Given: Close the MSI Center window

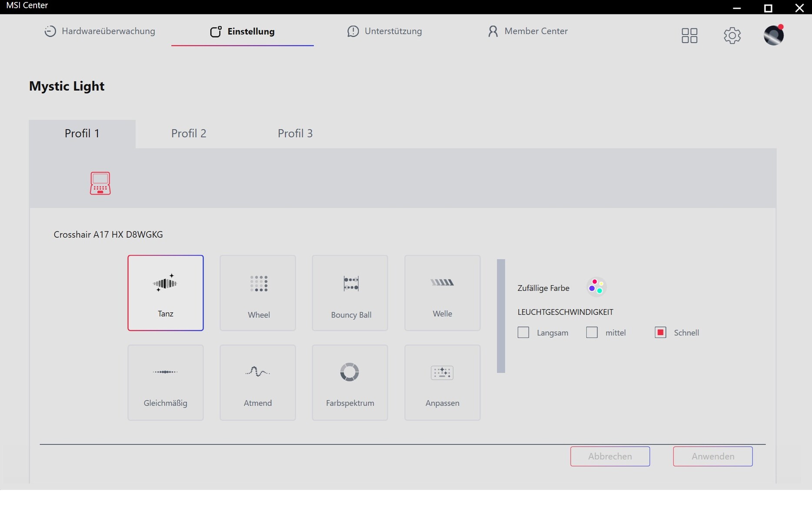Looking at the screenshot, I should (x=799, y=8).
